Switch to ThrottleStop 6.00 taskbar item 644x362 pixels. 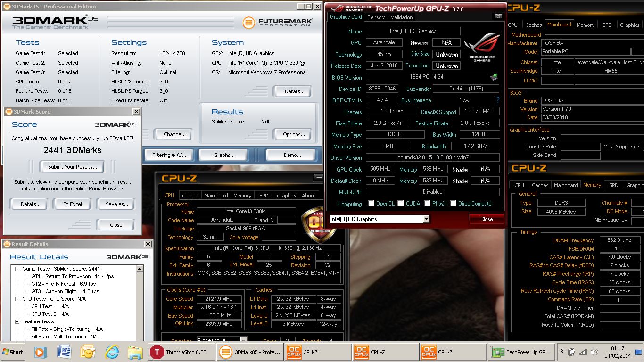coord(181,352)
